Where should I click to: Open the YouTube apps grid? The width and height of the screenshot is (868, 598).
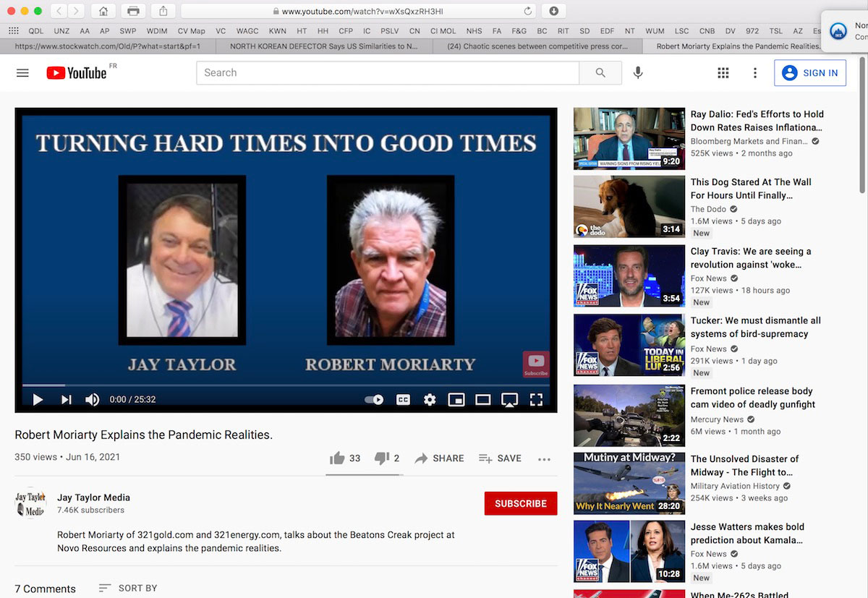tap(723, 73)
